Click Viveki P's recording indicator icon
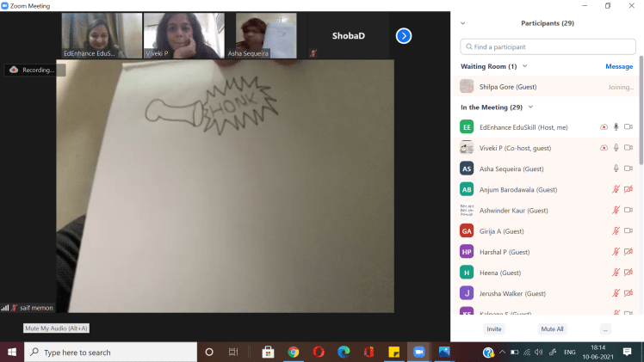 [604, 148]
